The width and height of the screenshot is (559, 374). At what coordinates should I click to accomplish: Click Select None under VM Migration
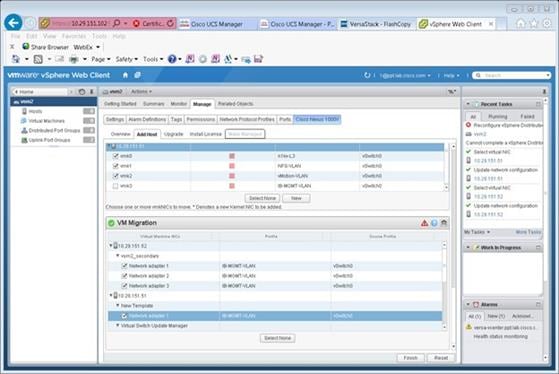pyautogui.click(x=278, y=338)
